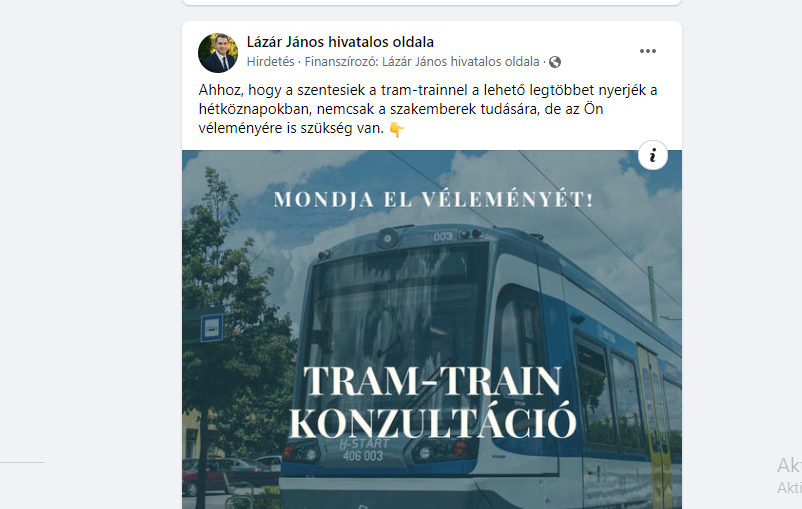Click the post text about szentesiek
Viewport: 802px width, 509px height.
(x=428, y=109)
